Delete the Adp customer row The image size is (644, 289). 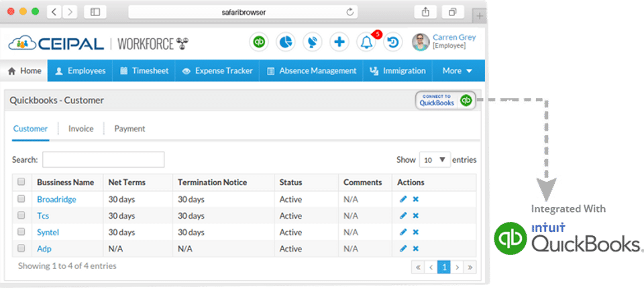(416, 248)
